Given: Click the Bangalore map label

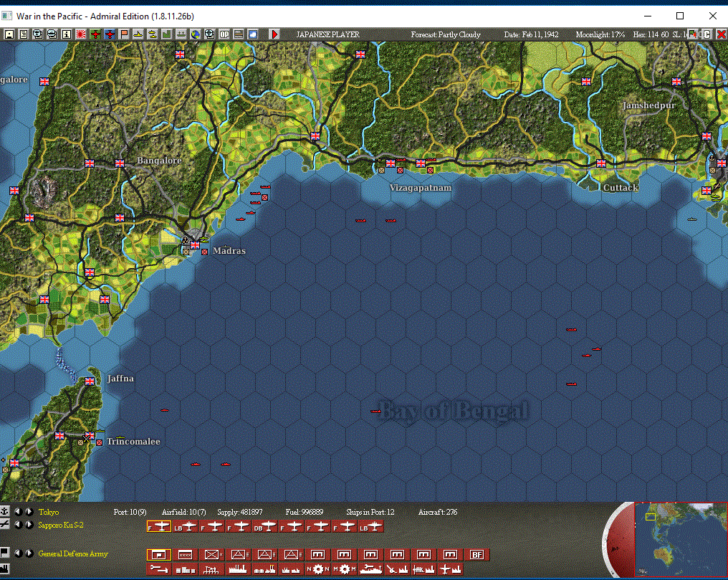Looking at the screenshot, I should (x=159, y=160).
